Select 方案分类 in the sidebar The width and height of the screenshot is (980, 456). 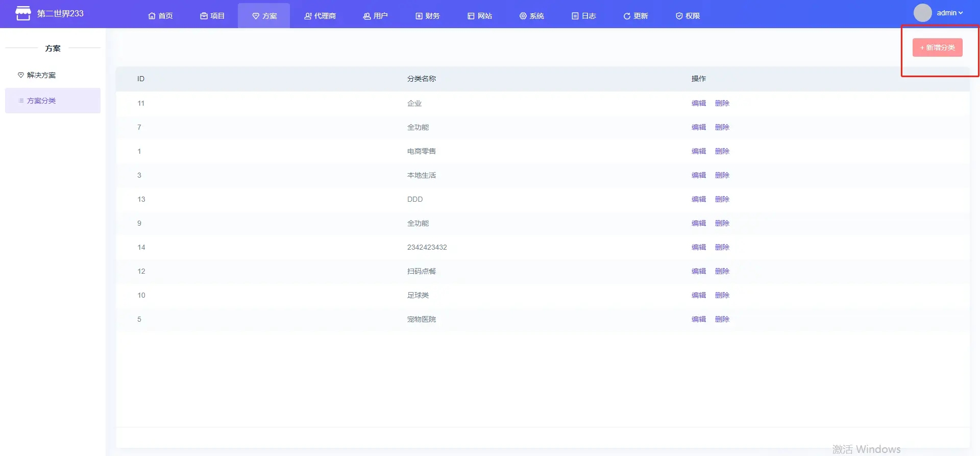(x=41, y=101)
